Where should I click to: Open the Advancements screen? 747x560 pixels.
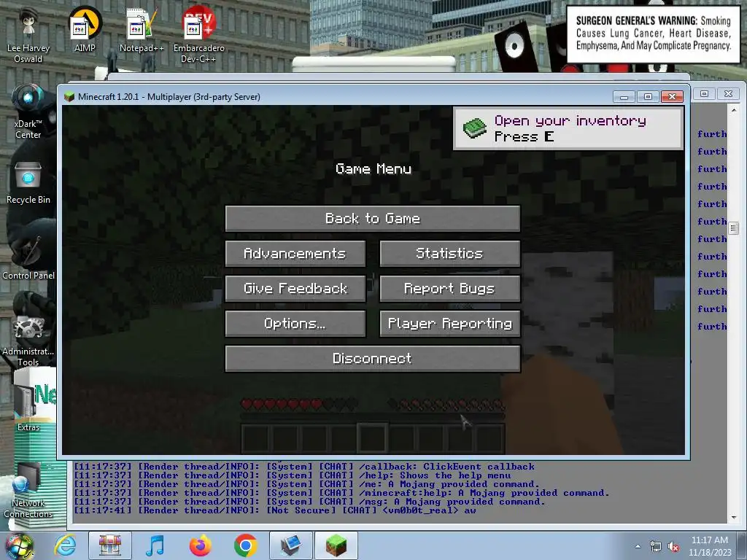coord(295,253)
